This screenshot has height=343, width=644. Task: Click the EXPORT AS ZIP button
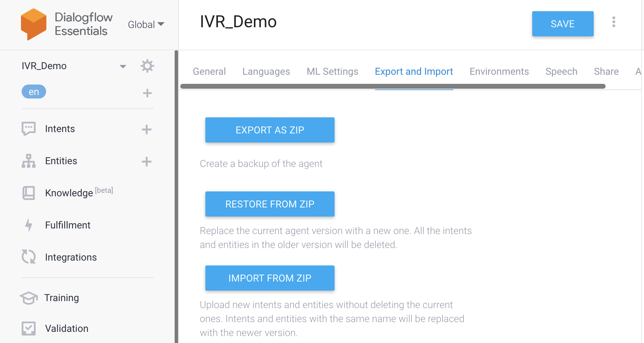click(270, 130)
